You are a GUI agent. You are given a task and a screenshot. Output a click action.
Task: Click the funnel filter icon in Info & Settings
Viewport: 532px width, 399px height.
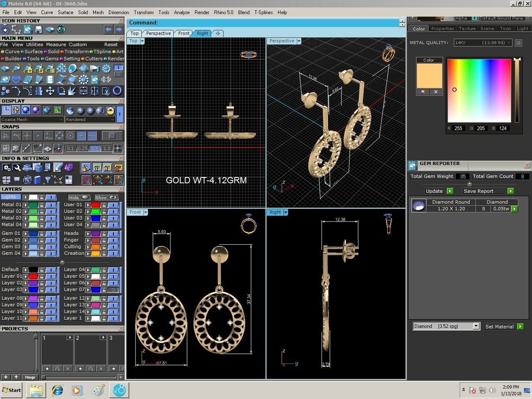coord(48,180)
